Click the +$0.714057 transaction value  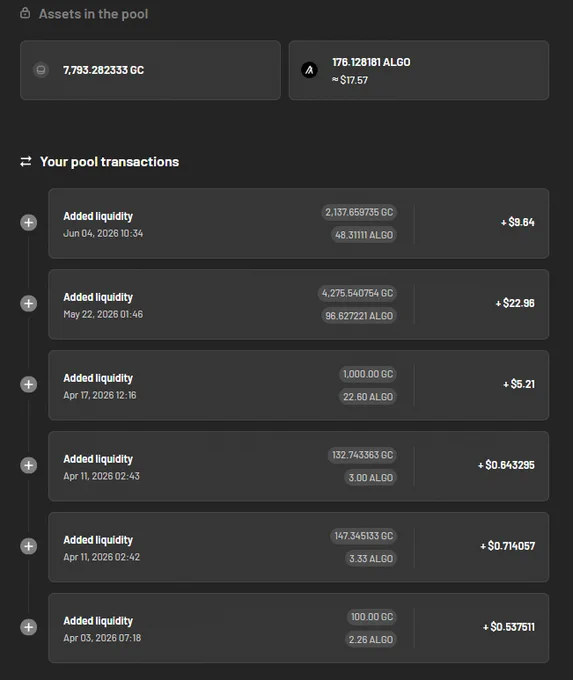(x=508, y=546)
